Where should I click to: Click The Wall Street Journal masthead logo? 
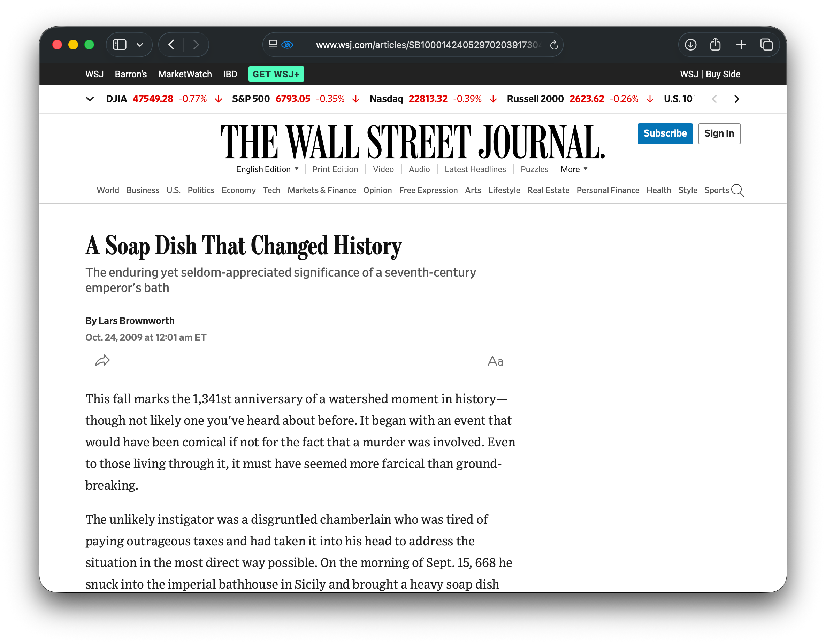pyautogui.click(x=413, y=142)
